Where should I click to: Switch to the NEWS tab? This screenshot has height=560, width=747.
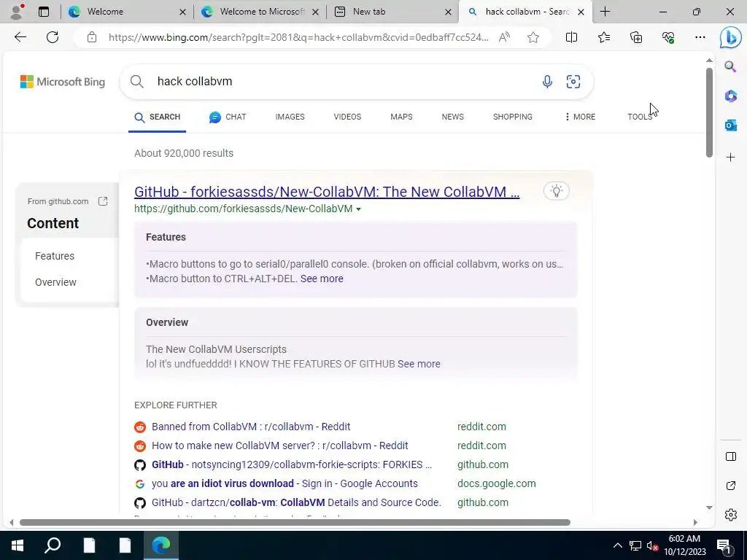point(452,117)
